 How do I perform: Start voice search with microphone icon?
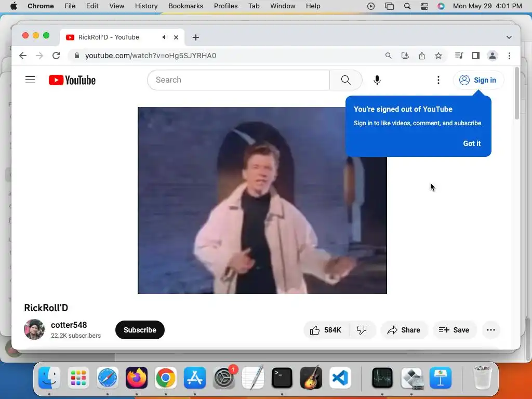pos(377,80)
